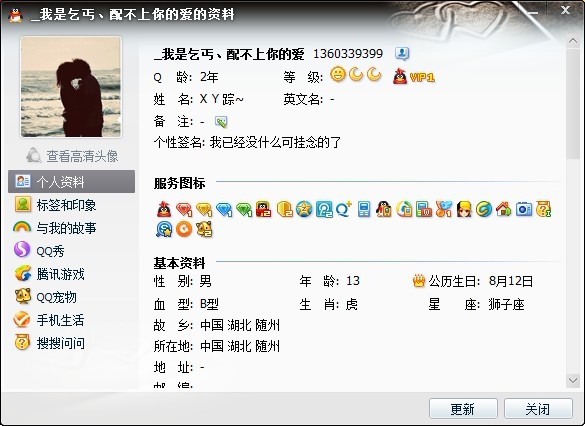Open the 腾讯游戏 tab
Viewport: 585px width, 426px height.
[71, 274]
